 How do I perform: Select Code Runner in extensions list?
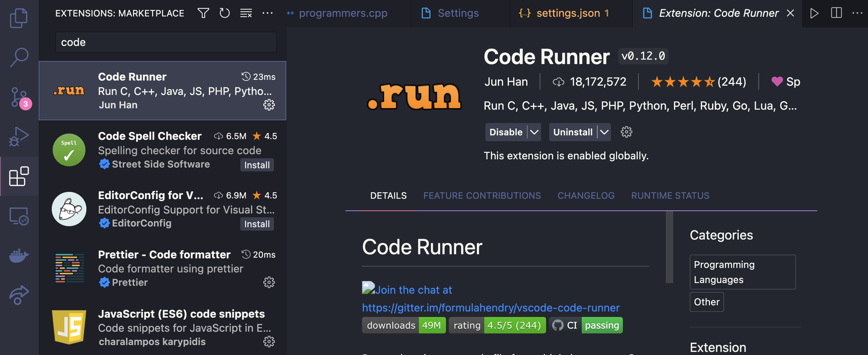[x=162, y=90]
